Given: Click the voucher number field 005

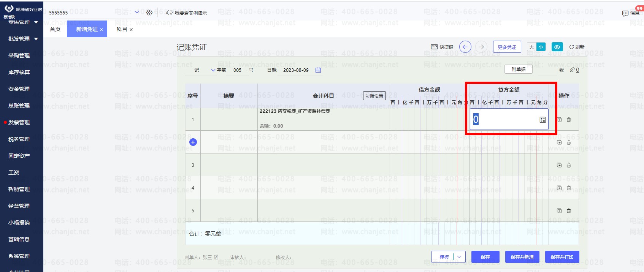Looking at the screenshot, I should 238,70.
